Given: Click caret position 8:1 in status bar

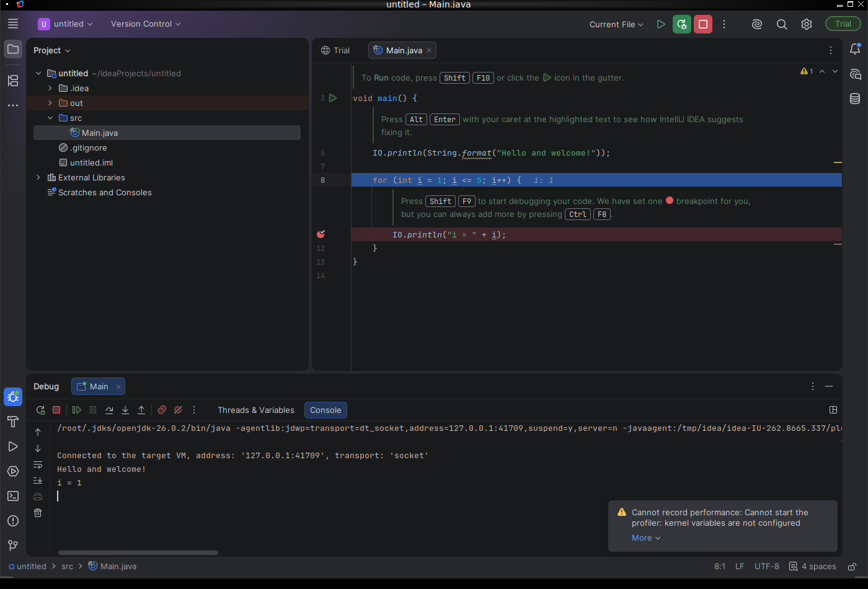Looking at the screenshot, I should coord(720,567).
